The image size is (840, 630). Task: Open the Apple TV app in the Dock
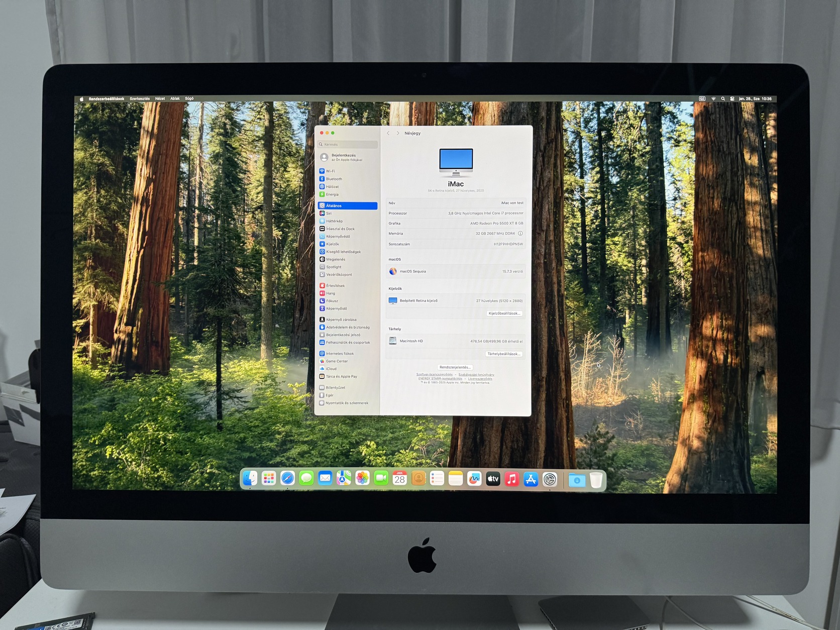click(493, 479)
